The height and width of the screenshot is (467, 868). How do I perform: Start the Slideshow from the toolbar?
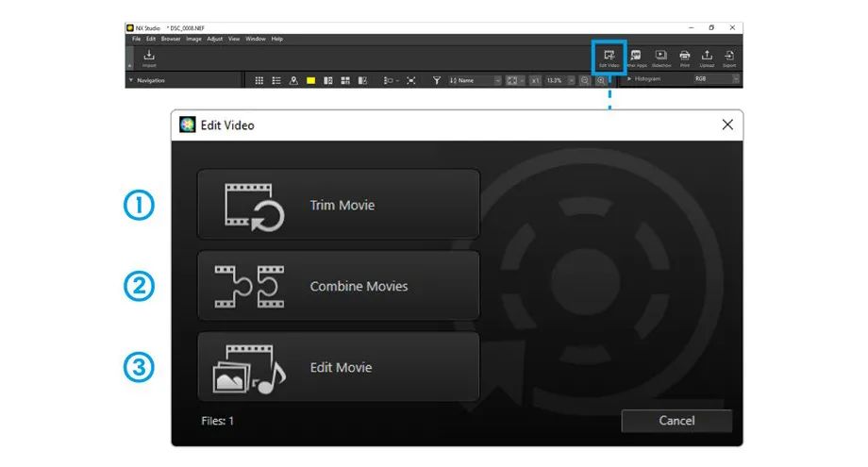point(661,58)
